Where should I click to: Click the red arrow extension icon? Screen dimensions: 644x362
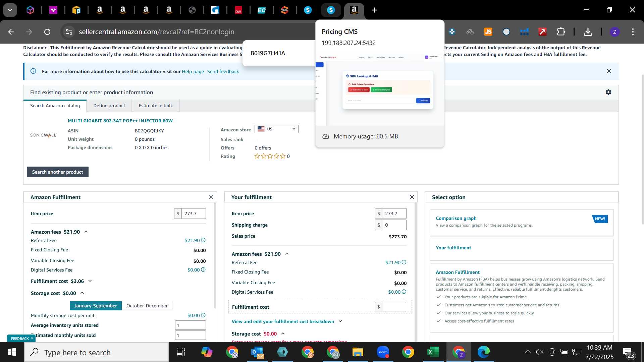coord(542,32)
